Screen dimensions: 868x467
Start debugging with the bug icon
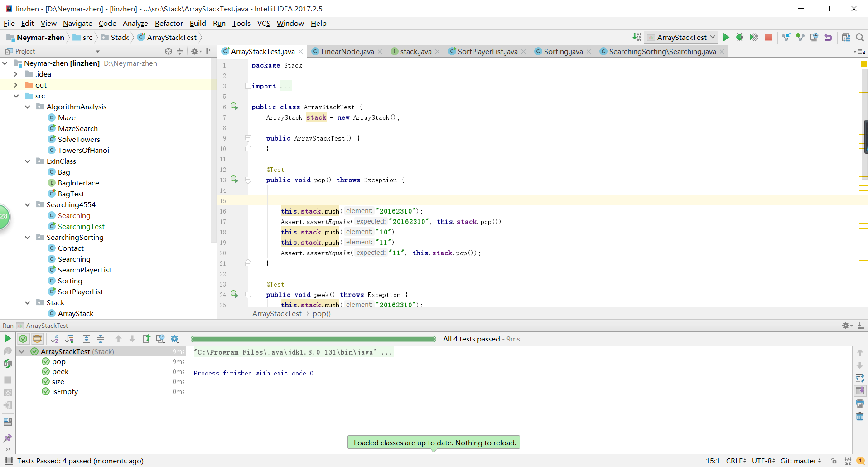[x=740, y=37]
